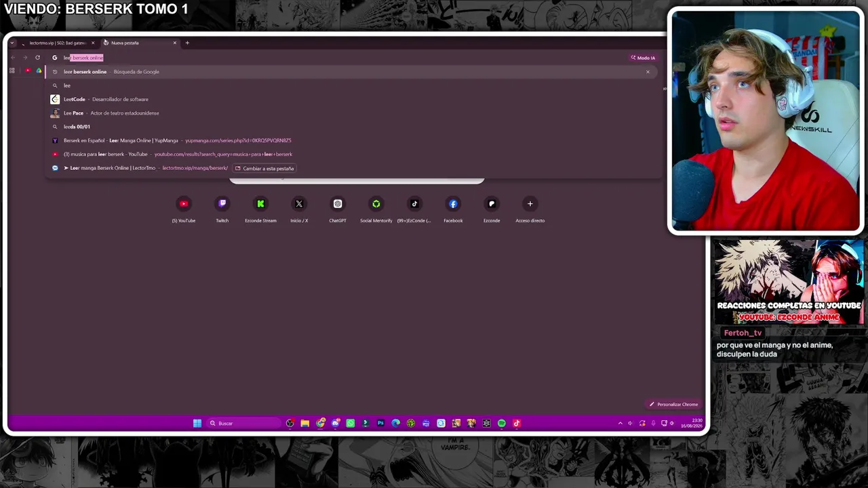Open WhatsApp from the taskbar

point(351,424)
